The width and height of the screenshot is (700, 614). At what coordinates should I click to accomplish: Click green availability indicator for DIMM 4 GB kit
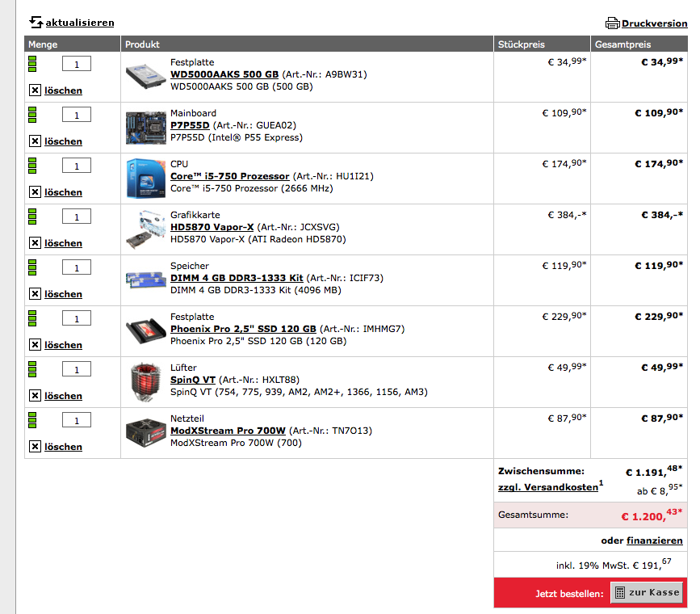[x=32, y=267]
